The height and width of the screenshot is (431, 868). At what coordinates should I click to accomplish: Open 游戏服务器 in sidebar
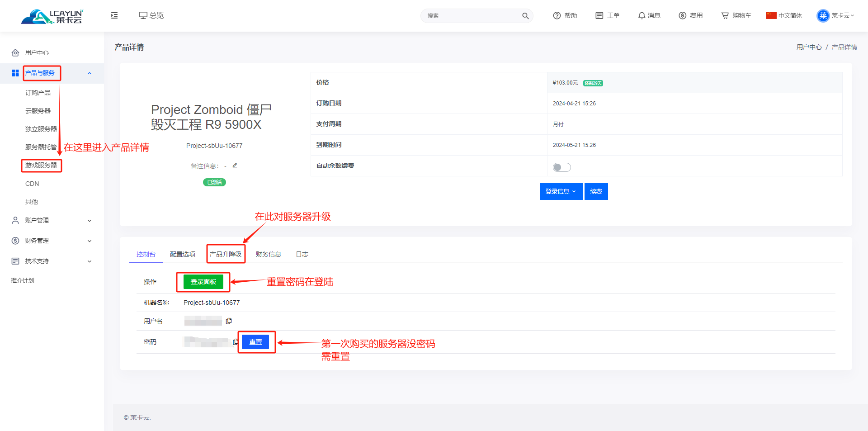41,165
